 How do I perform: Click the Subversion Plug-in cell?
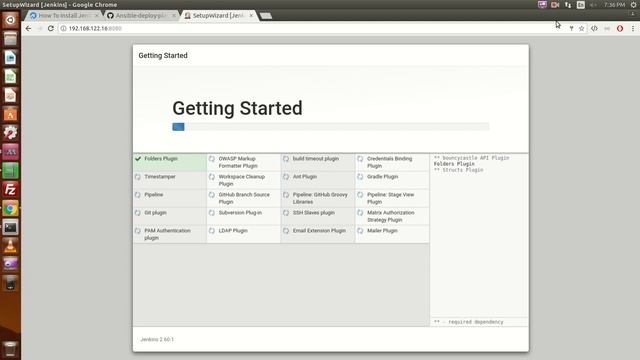tap(244, 216)
